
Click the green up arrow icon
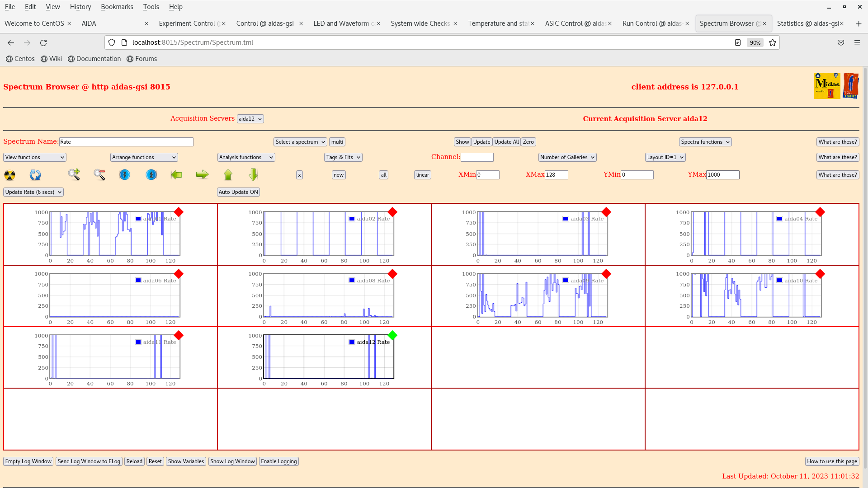228,175
